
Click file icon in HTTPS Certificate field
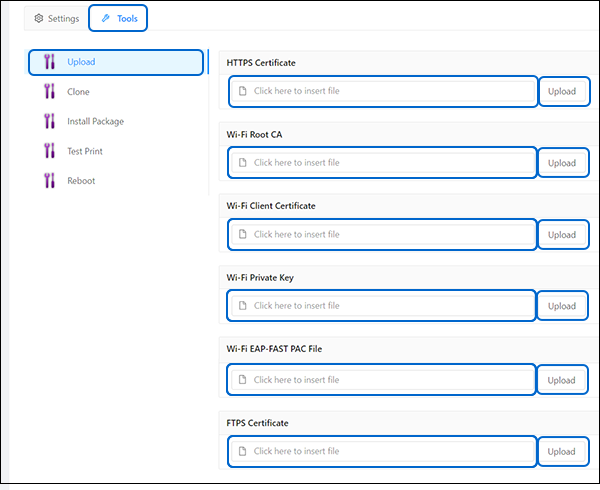click(243, 91)
